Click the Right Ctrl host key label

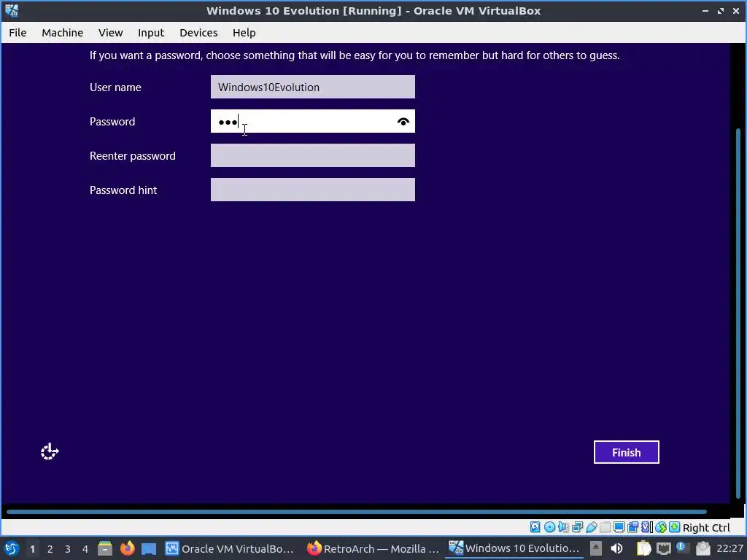(706, 528)
